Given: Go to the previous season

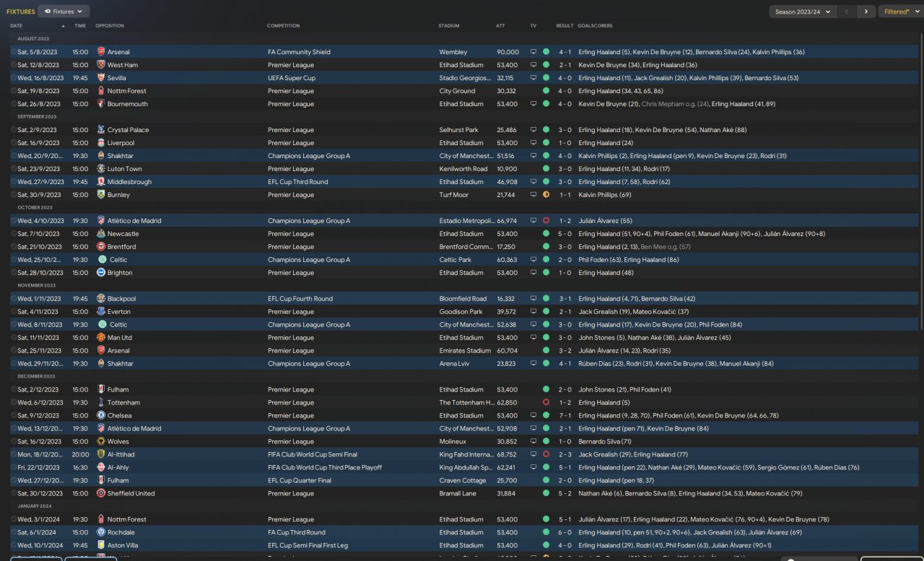Looking at the screenshot, I should click(x=847, y=12).
